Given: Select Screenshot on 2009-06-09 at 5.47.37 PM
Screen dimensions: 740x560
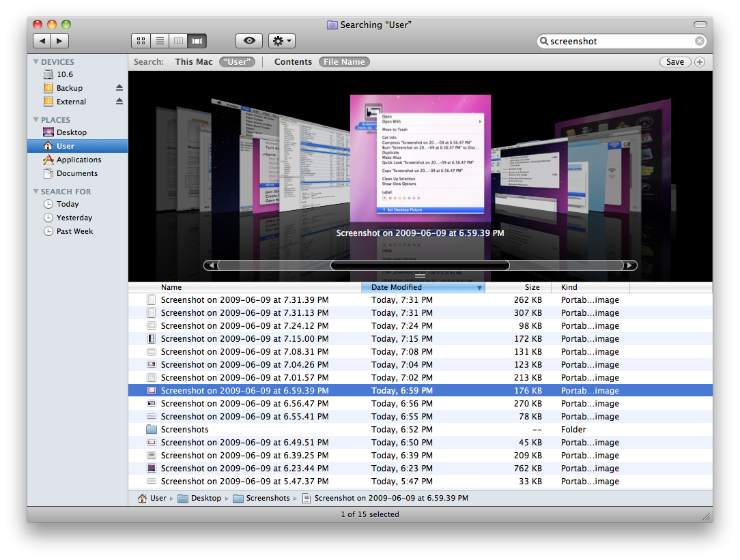Looking at the screenshot, I should point(420,482).
